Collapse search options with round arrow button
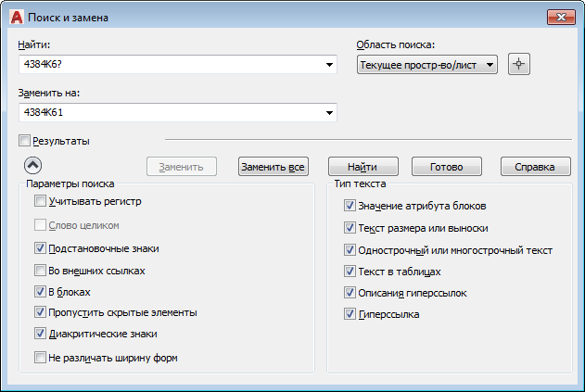 32,166
